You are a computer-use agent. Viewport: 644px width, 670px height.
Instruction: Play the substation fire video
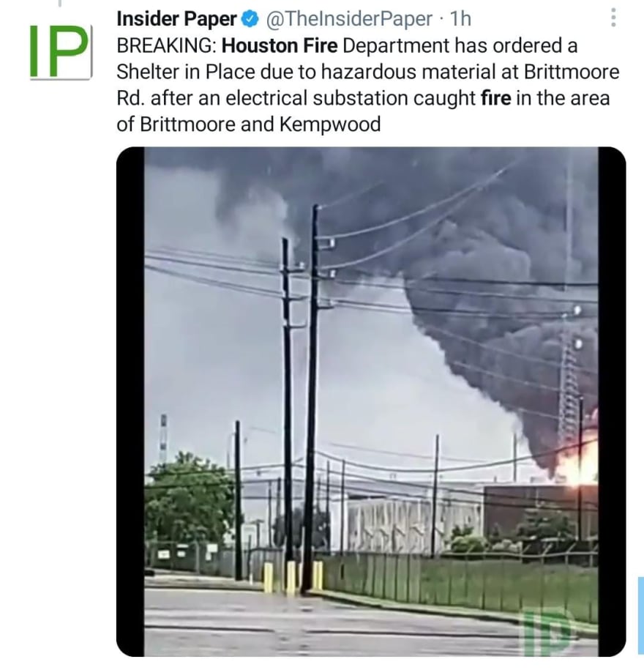click(371, 402)
